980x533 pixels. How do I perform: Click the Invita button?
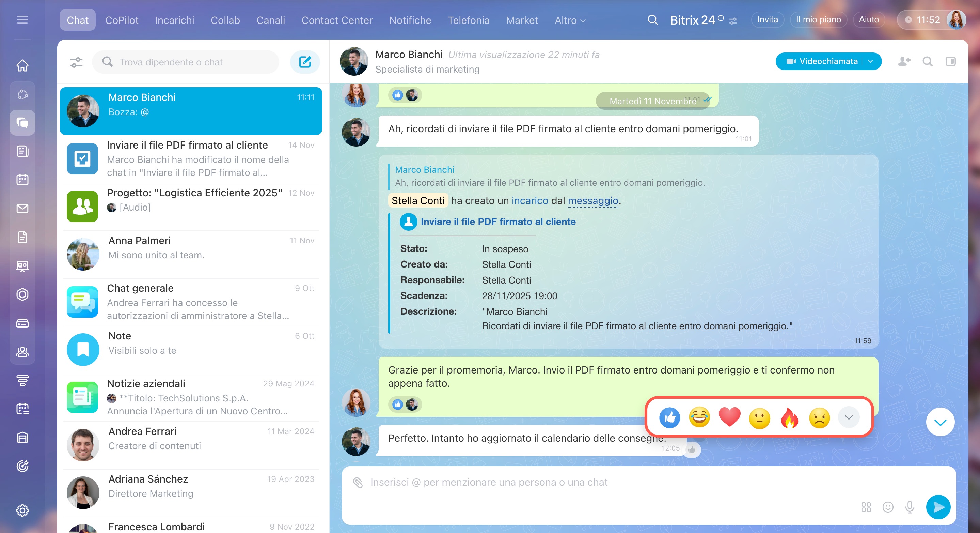(x=767, y=20)
